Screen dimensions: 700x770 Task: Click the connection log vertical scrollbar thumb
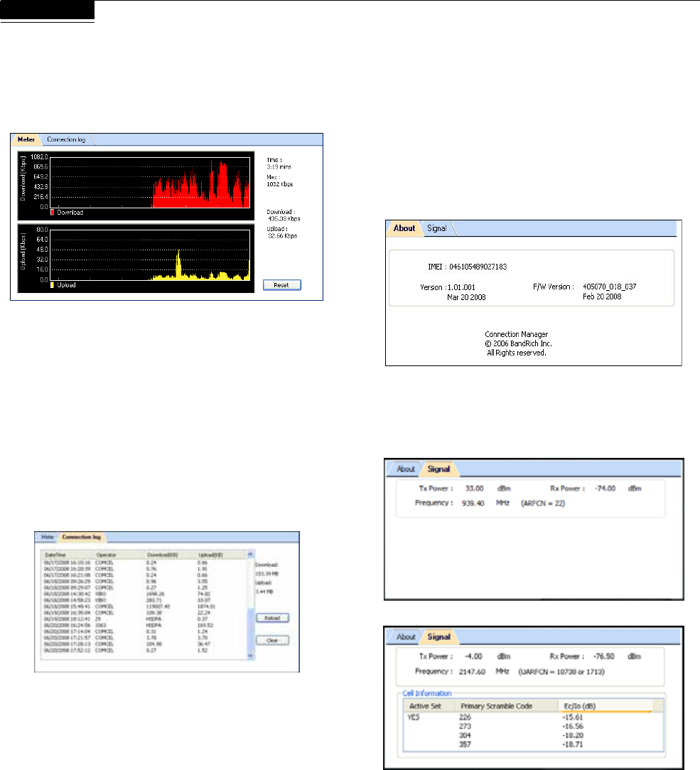coord(250,629)
